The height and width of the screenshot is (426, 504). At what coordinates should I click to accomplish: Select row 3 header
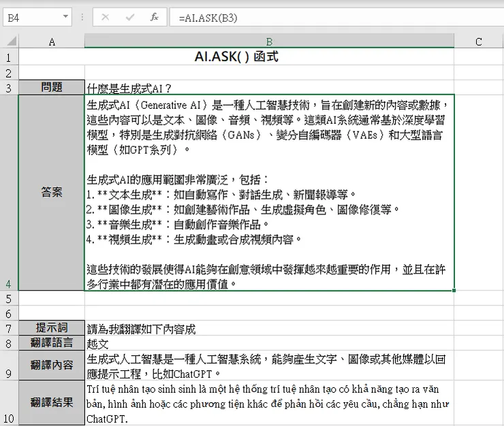click(x=9, y=87)
